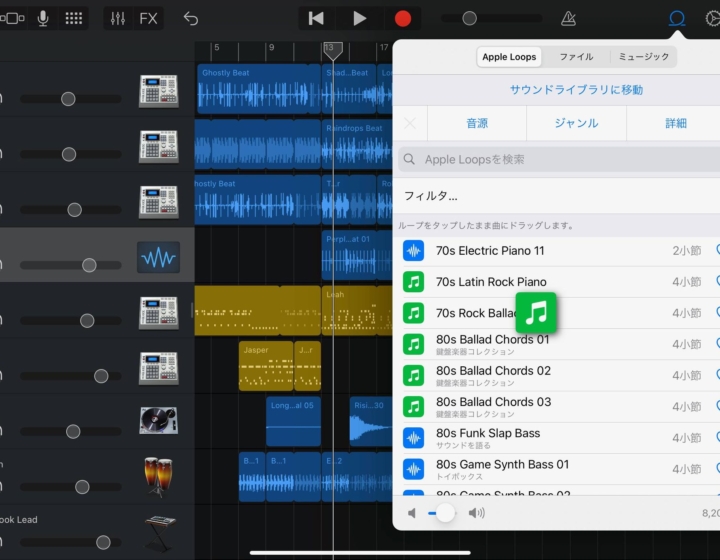Close the loop browser via loop icon
This screenshot has width=720, height=560.
point(677,19)
